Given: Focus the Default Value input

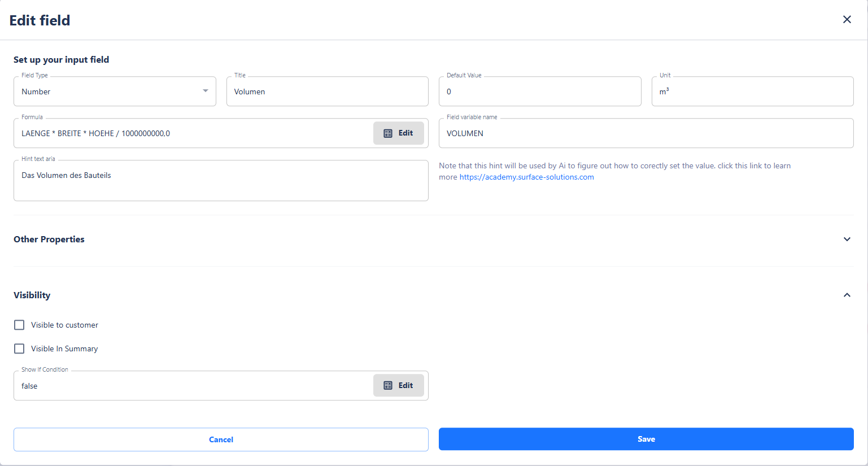Looking at the screenshot, I should coord(539,92).
